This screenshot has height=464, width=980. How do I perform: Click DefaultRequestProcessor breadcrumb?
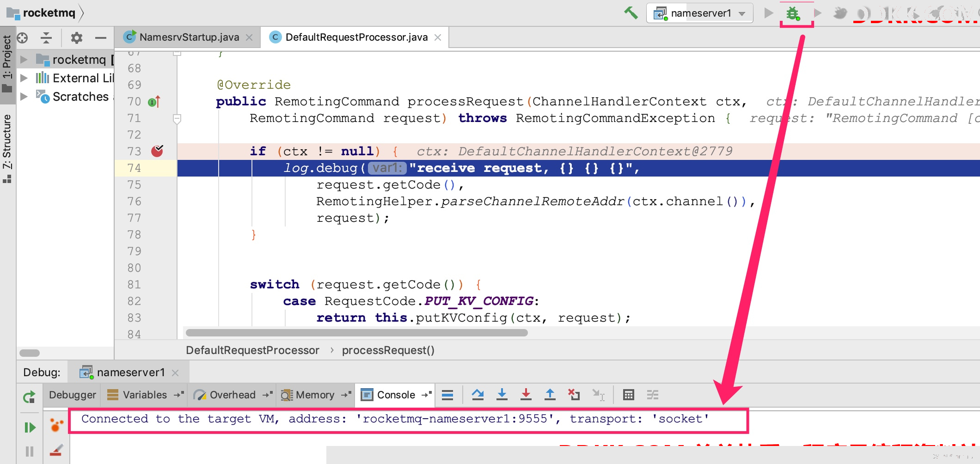coord(252,350)
